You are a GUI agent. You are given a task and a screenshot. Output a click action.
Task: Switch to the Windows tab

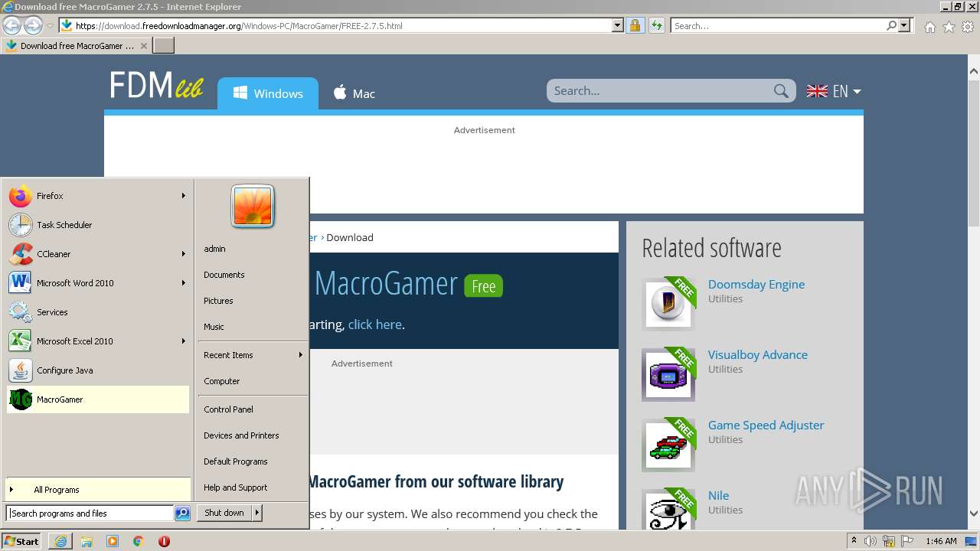coord(268,93)
